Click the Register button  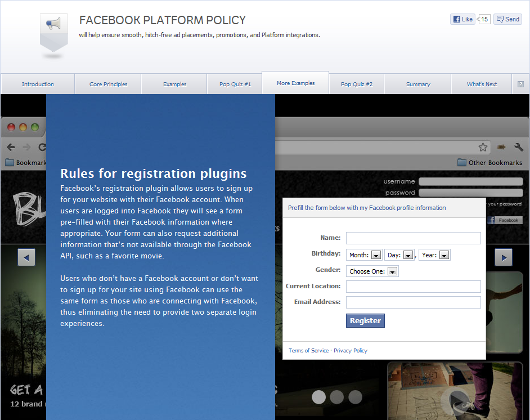(x=365, y=320)
